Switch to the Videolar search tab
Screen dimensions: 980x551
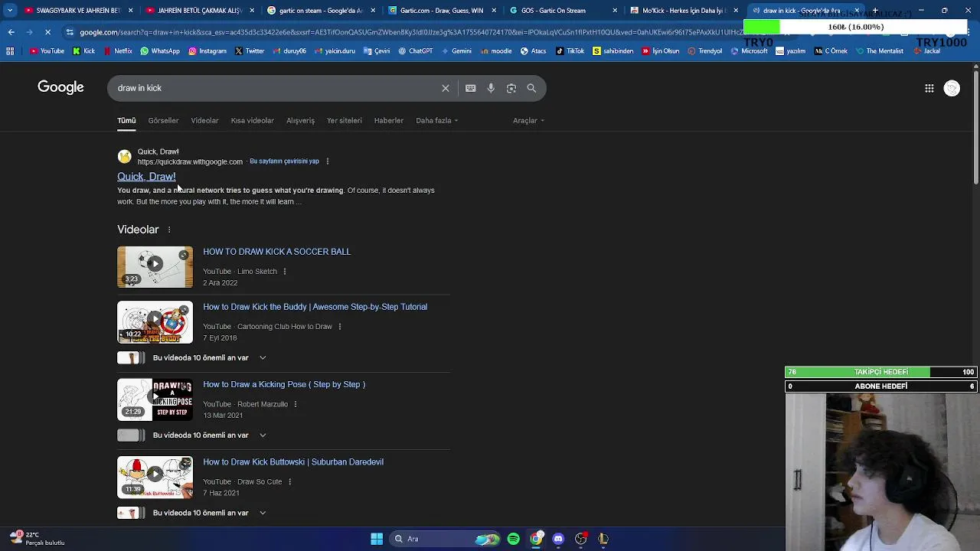pyautogui.click(x=204, y=121)
